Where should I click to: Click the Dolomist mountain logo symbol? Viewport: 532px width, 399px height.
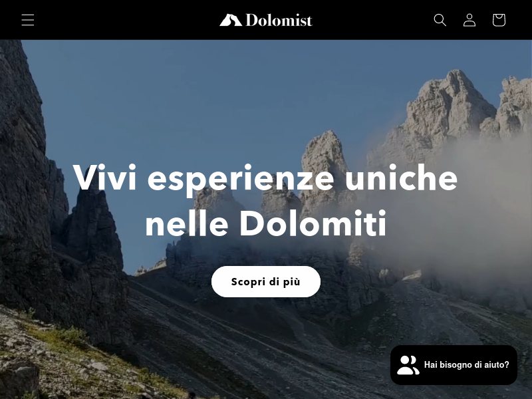coord(231,20)
